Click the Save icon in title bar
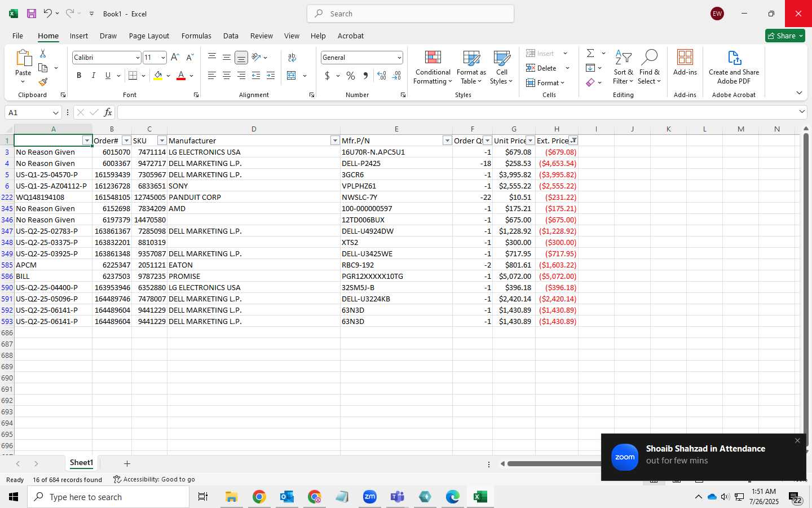Screen dimensions: 812x508 coord(32,14)
